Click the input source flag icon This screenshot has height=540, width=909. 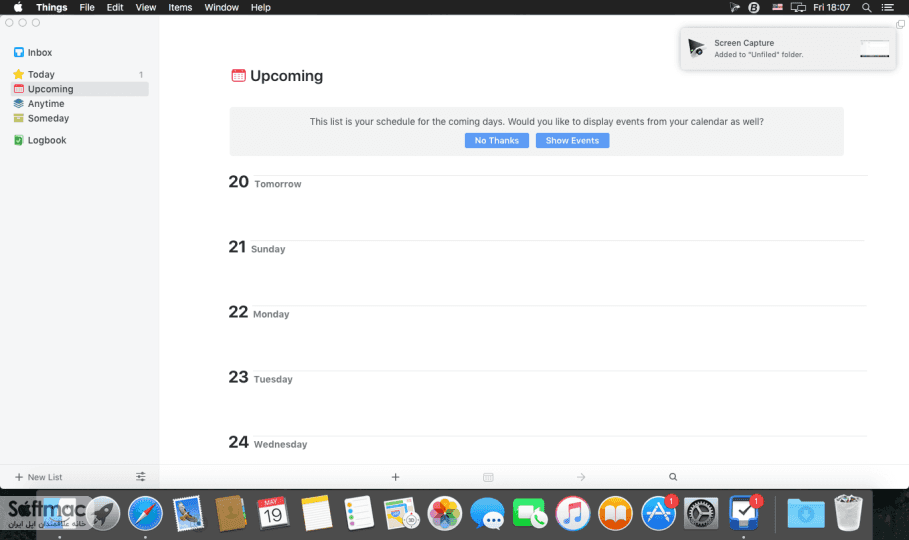pyautogui.click(x=777, y=8)
